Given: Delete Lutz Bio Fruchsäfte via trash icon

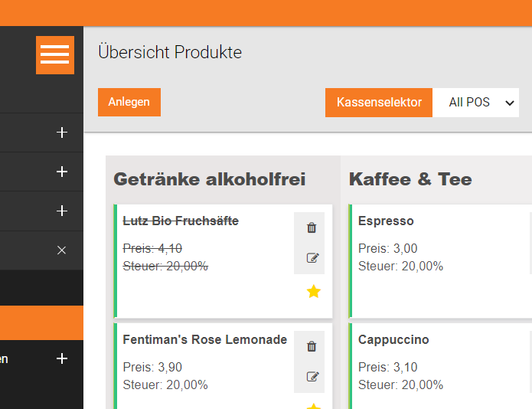Looking at the screenshot, I should 312,227.
